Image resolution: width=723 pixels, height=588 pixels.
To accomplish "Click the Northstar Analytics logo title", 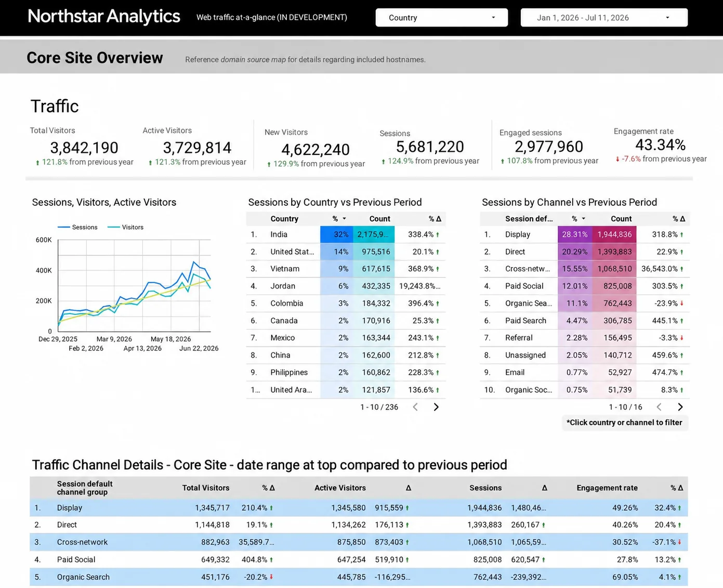I will [104, 17].
